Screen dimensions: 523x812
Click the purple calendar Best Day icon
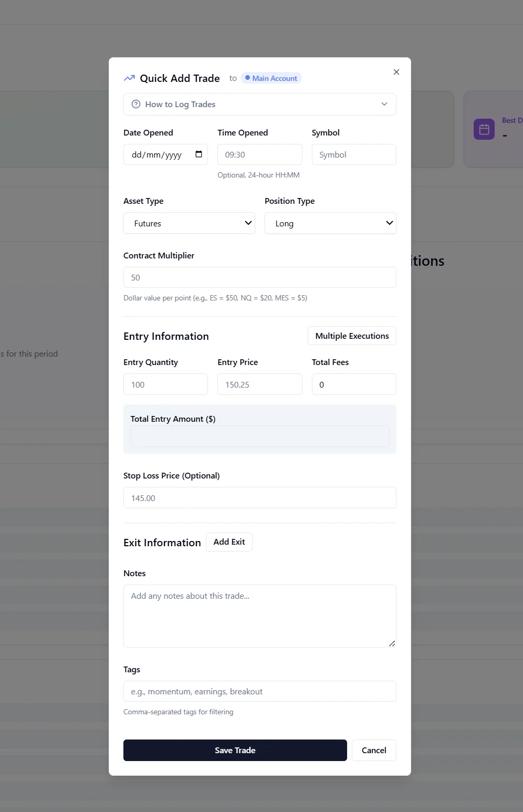(x=484, y=129)
